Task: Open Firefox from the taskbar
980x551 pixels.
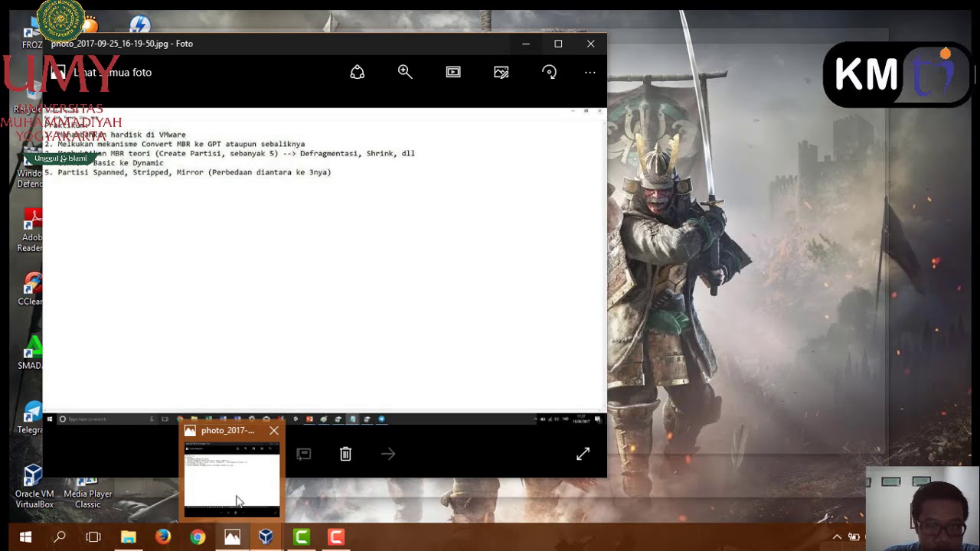Action: [162, 537]
